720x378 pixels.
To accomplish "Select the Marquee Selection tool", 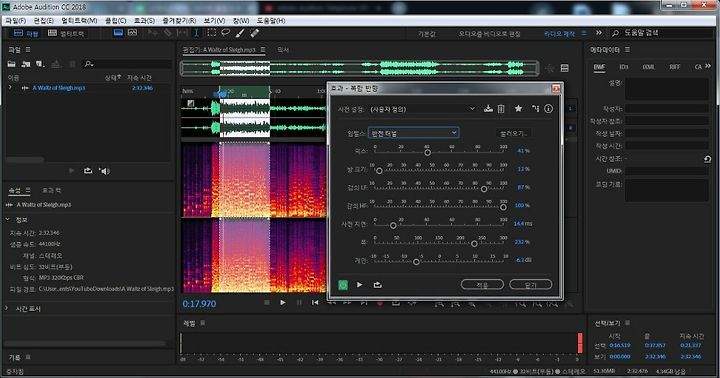I will click(x=211, y=33).
